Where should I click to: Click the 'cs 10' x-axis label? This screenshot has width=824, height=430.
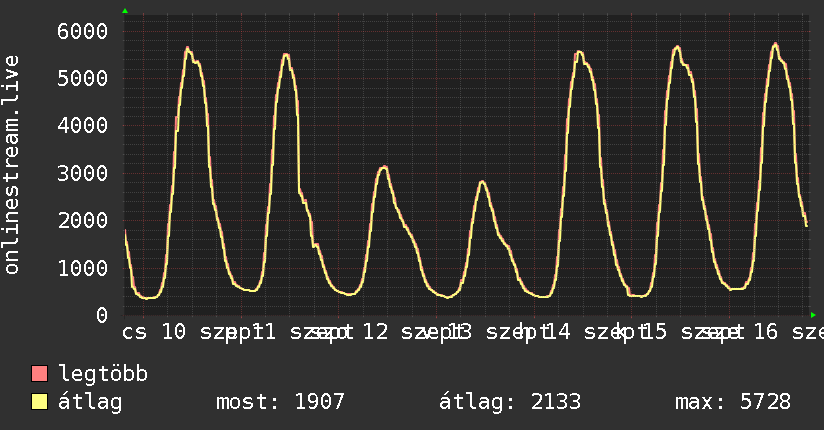154,332
